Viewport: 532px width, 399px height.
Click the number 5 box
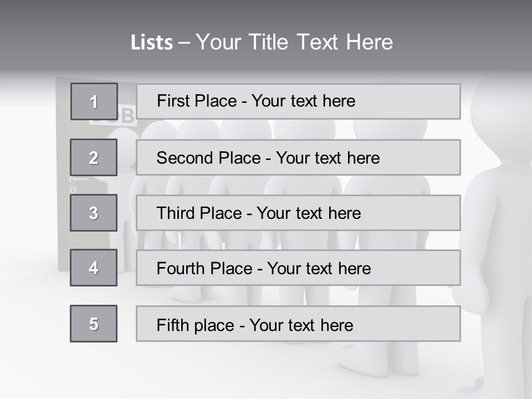pos(94,324)
